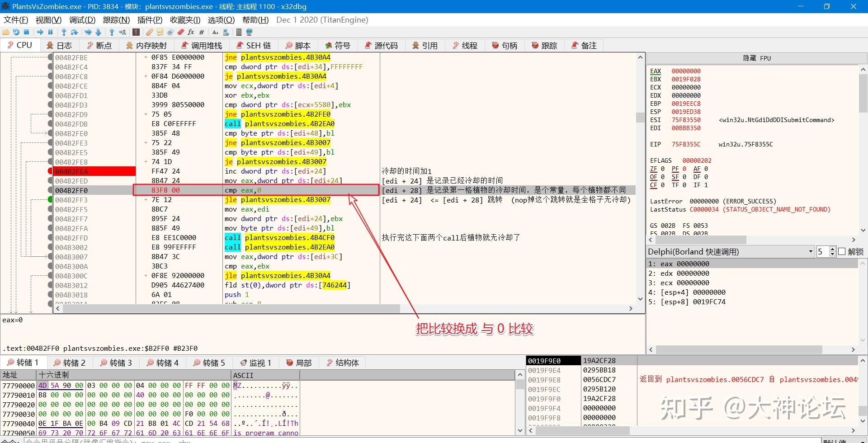This screenshot has width=868, height=443.
Task: Toggle breakpoint bullet at address 004B2FED
Action: click(x=50, y=181)
